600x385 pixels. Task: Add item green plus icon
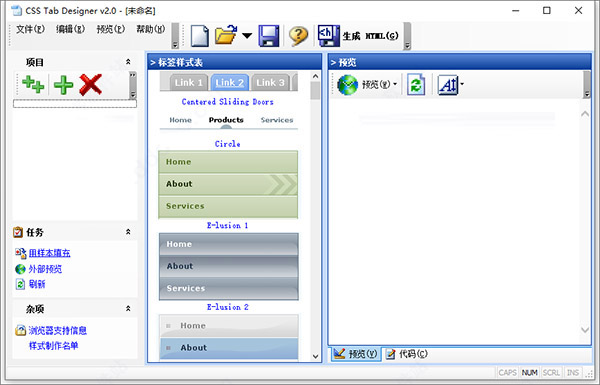pos(64,85)
